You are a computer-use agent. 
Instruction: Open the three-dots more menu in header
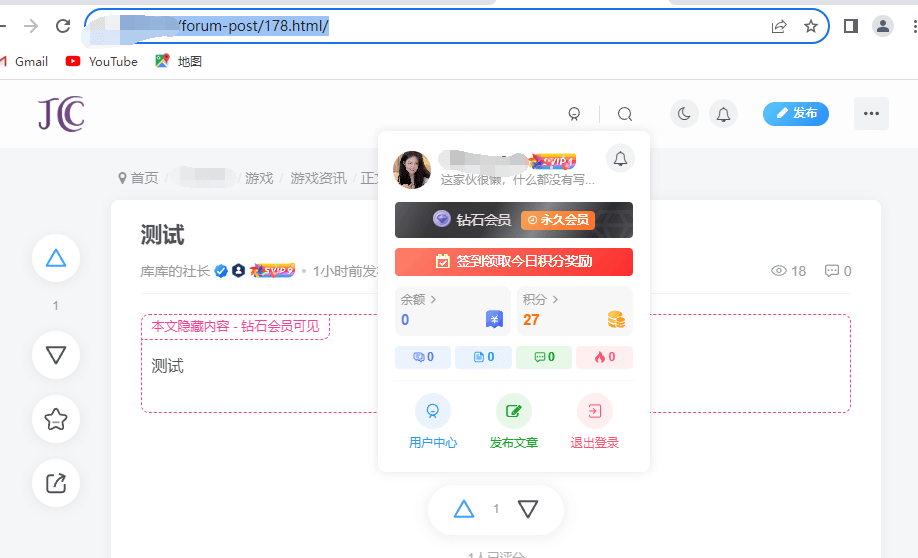(x=871, y=114)
